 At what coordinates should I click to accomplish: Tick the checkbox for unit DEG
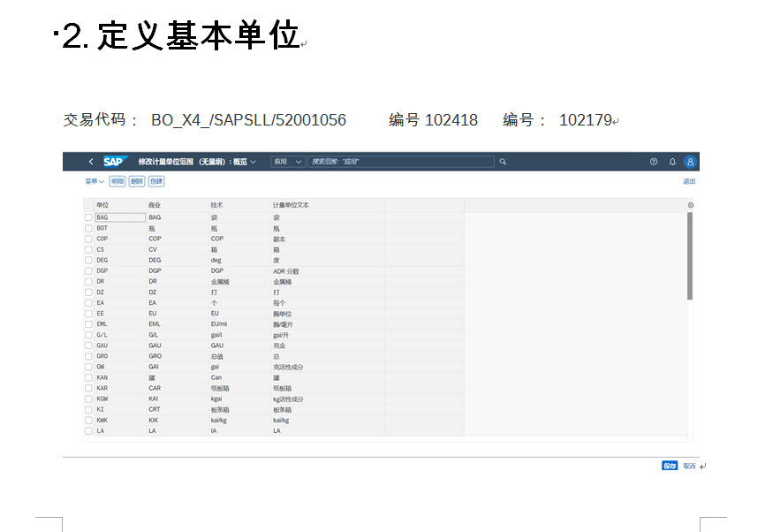88,260
